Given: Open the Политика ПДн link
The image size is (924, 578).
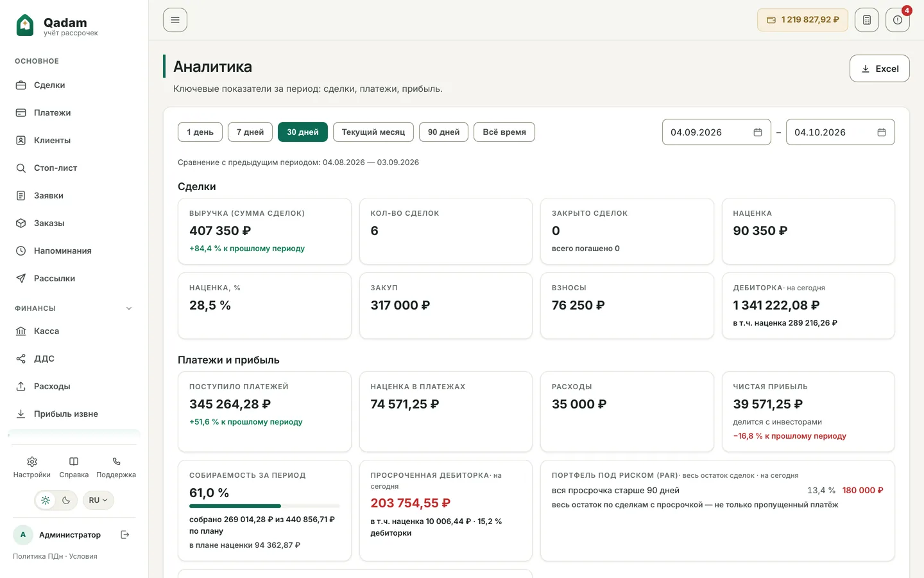Looking at the screenshot, I should tap(38, 556).
